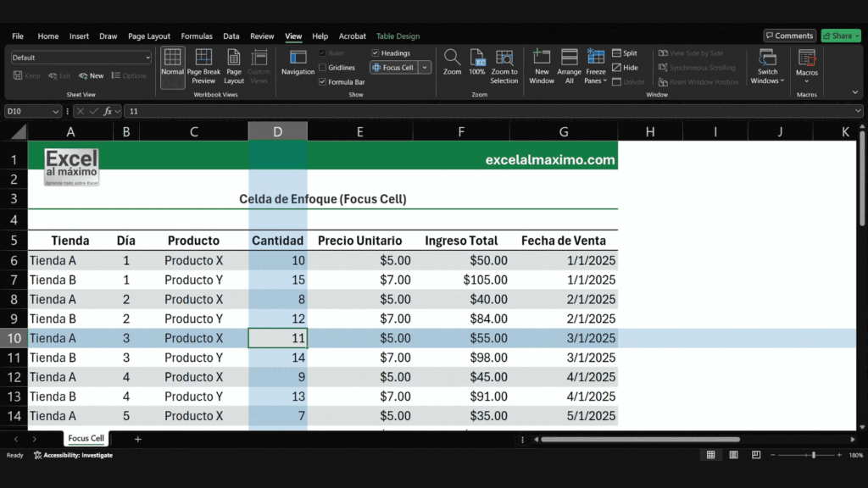The image size is (868, 488).
Task: Open the Help tab
Action: 320,36
